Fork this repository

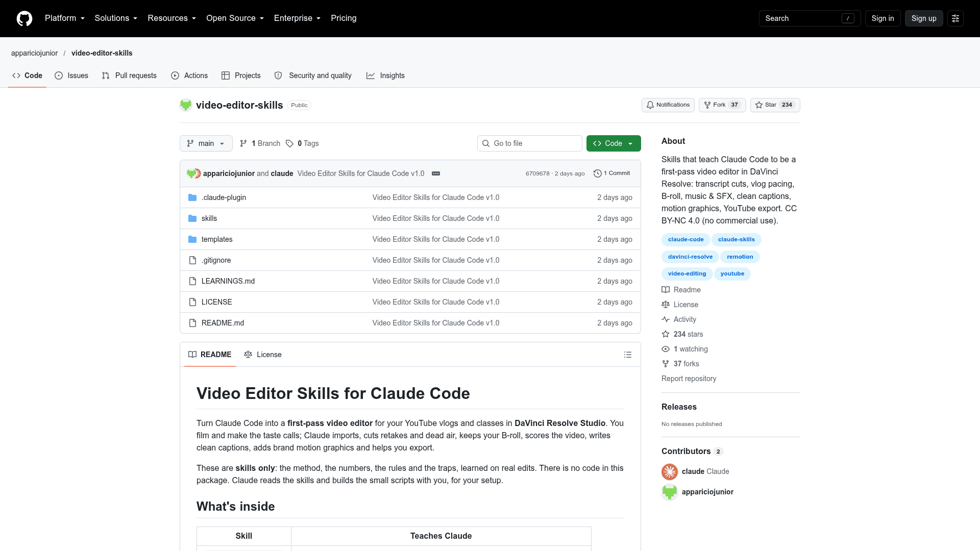722,105
